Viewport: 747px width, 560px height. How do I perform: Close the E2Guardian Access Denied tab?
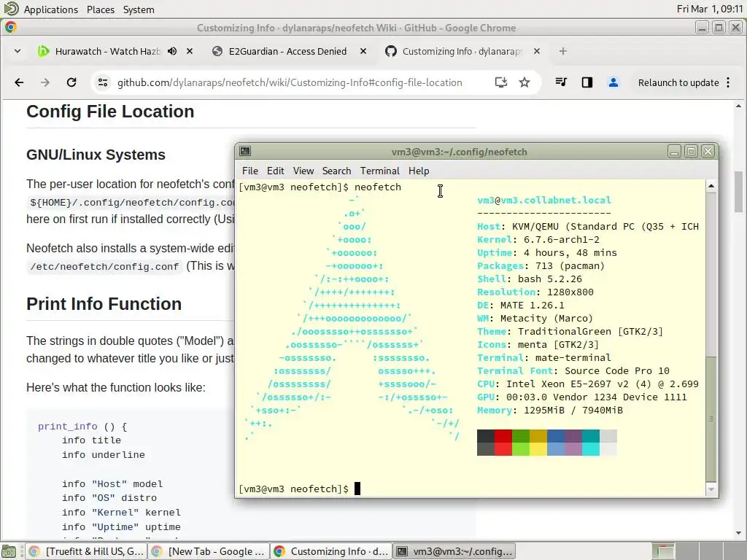363,51
